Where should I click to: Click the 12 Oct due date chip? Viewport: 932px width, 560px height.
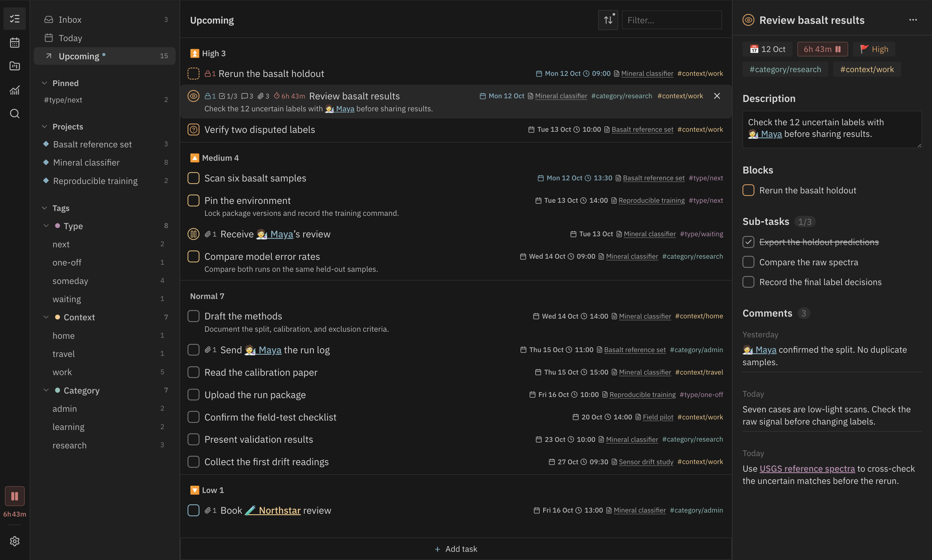tap(767, 49)
